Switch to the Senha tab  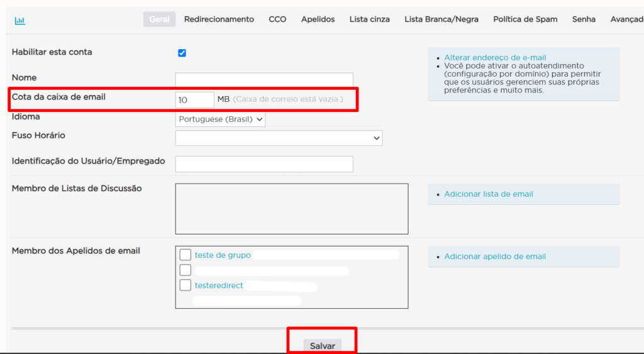[584, 19]
